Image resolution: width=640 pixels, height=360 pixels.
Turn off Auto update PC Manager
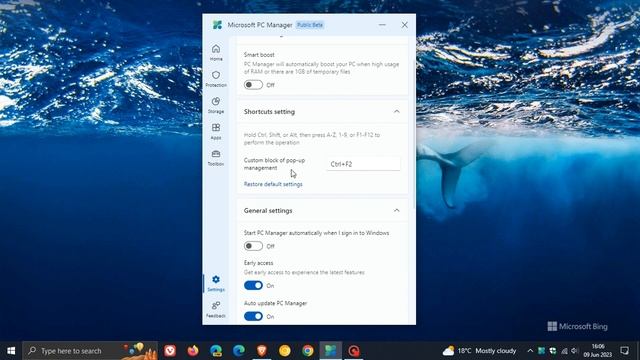coord(253,316)
